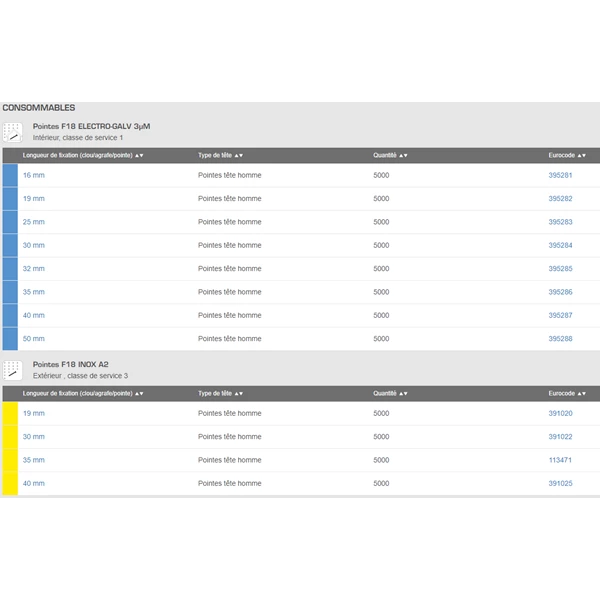The image size is (600, 600).
Task: Click blue color marker on 32 mm row
Action: pos(9,269)
